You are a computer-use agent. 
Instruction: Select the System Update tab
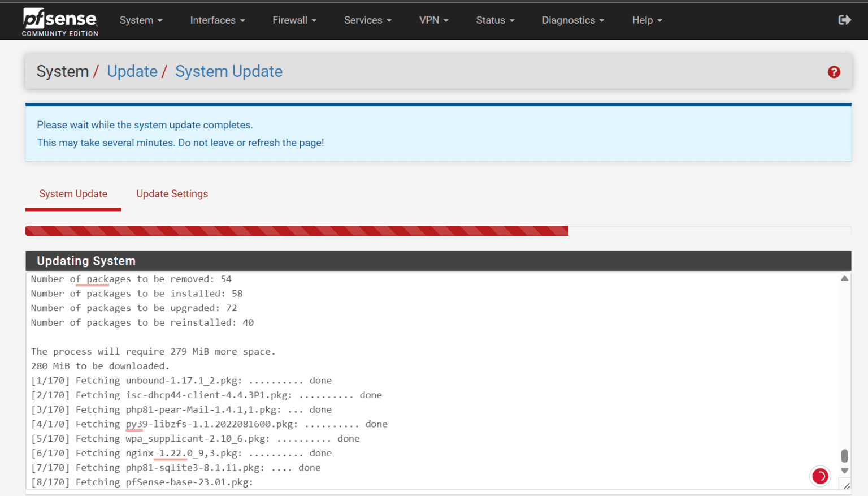(73, 194)
